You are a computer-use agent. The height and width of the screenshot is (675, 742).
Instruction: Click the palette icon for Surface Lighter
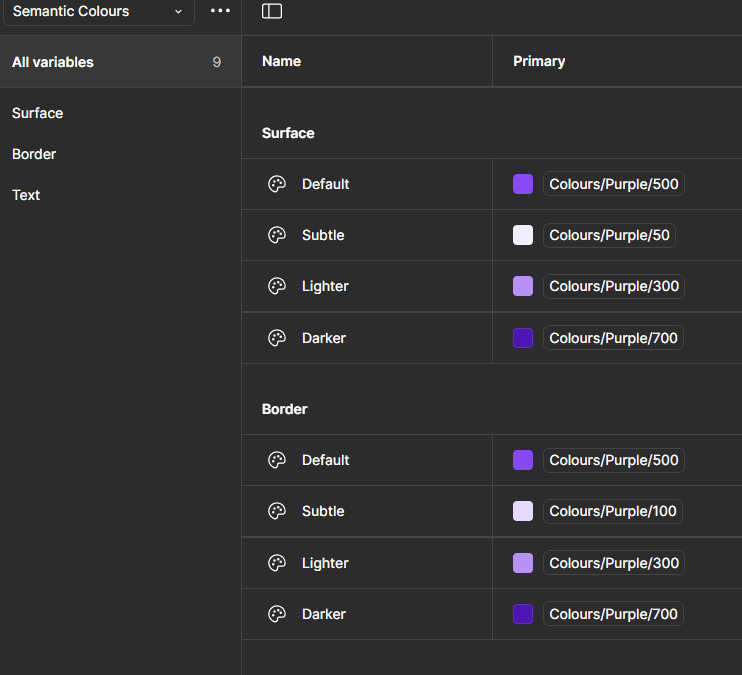point(277,286)
